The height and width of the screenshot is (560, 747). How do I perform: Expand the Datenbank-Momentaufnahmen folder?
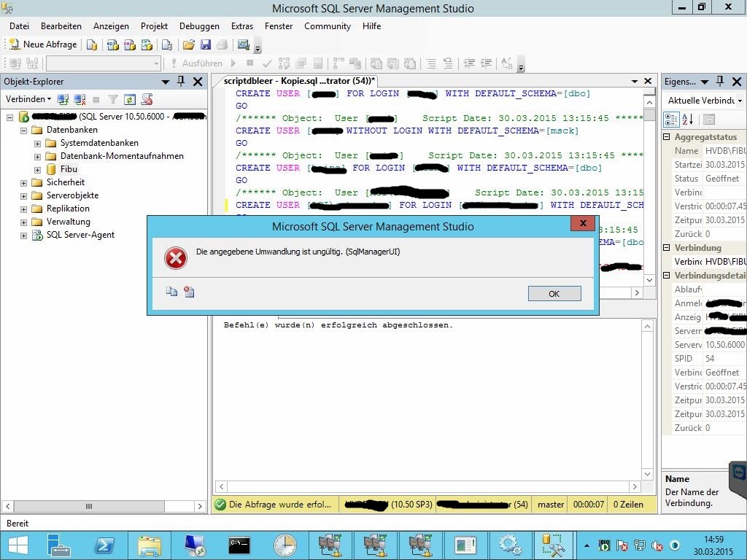click(37, 156)
